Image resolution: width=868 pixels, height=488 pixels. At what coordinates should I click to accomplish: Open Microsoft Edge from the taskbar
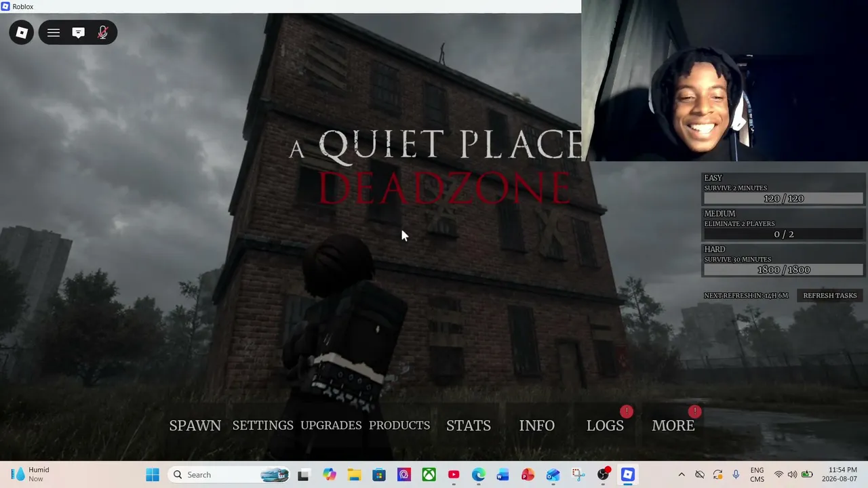(479, 475)
